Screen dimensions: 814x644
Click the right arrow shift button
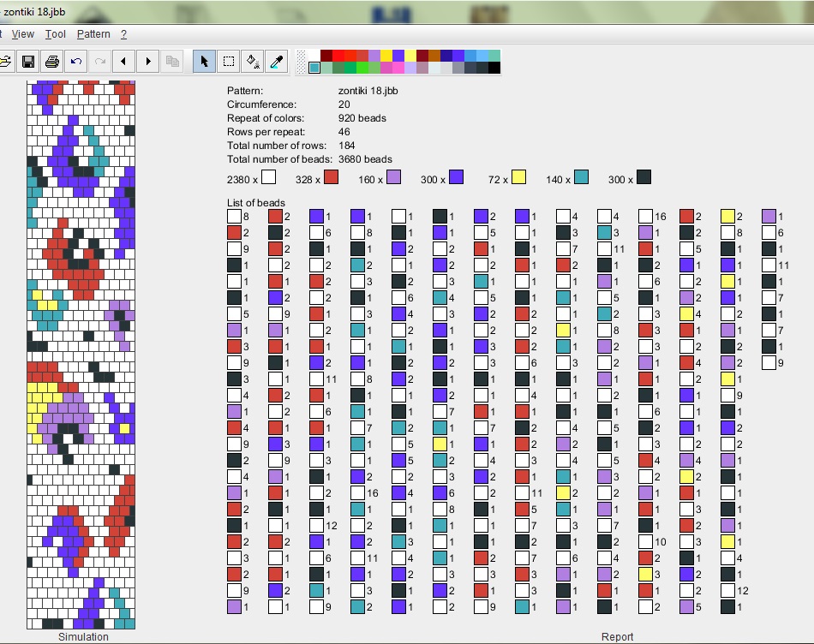pyautogui.click(x=148, y=61)
